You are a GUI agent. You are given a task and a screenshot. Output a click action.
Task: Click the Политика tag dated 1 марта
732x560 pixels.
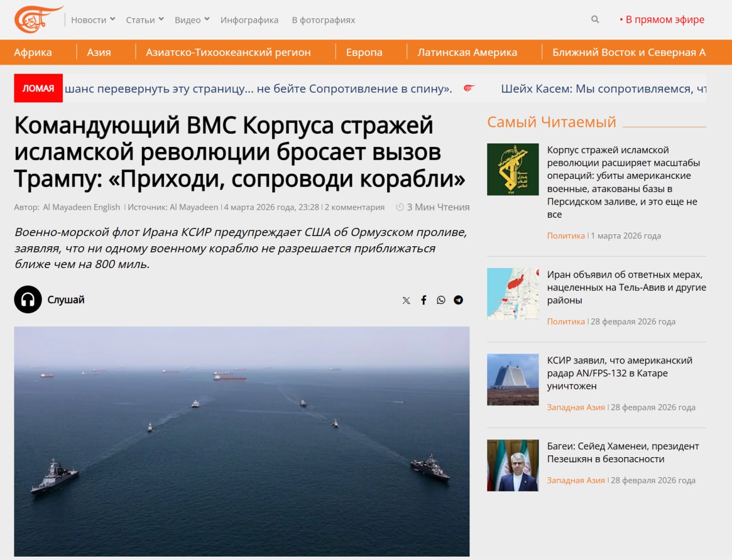[566, 235]
